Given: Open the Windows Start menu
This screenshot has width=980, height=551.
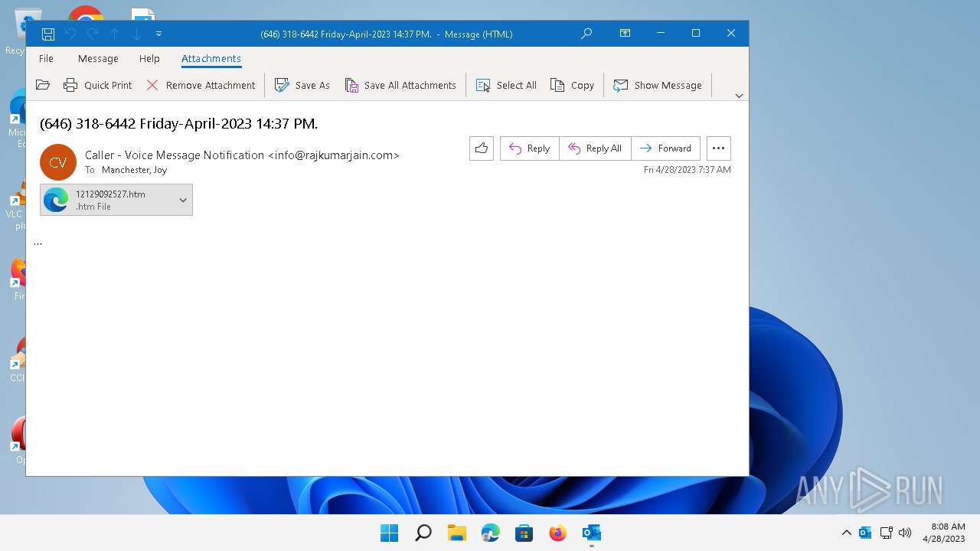Looking at the screenshot, I should click(389, 533).
